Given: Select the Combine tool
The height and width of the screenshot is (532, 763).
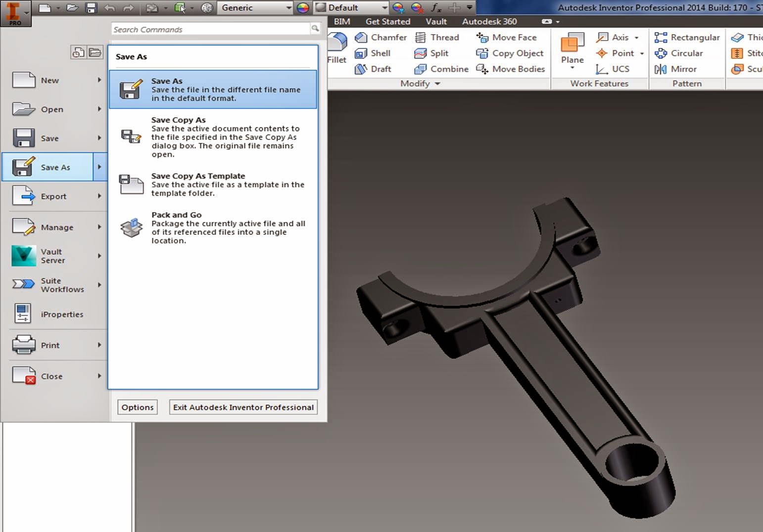Looking at the screenshot, I should pyautogui.click(x=441, y=69).
